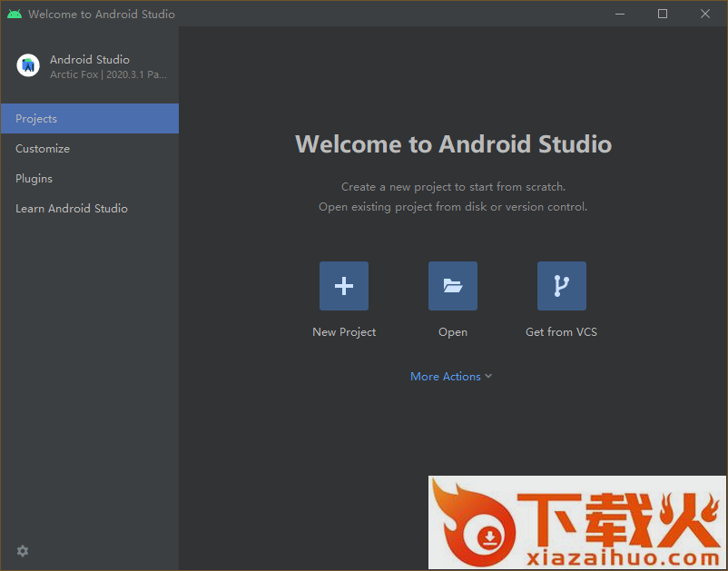Screen dimensions: 728x571
Task: Click the Arctic Fox version text
Action: tap(108, 74)
